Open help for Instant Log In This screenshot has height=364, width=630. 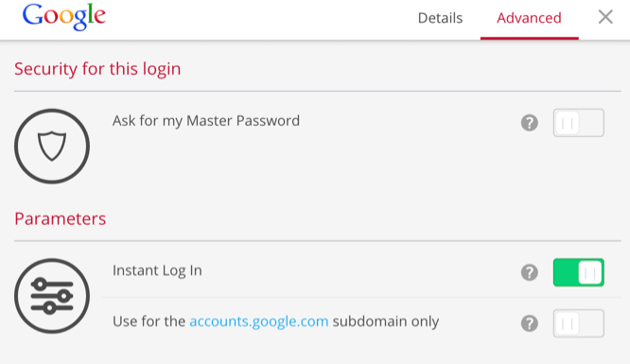(x=530, y=272)
